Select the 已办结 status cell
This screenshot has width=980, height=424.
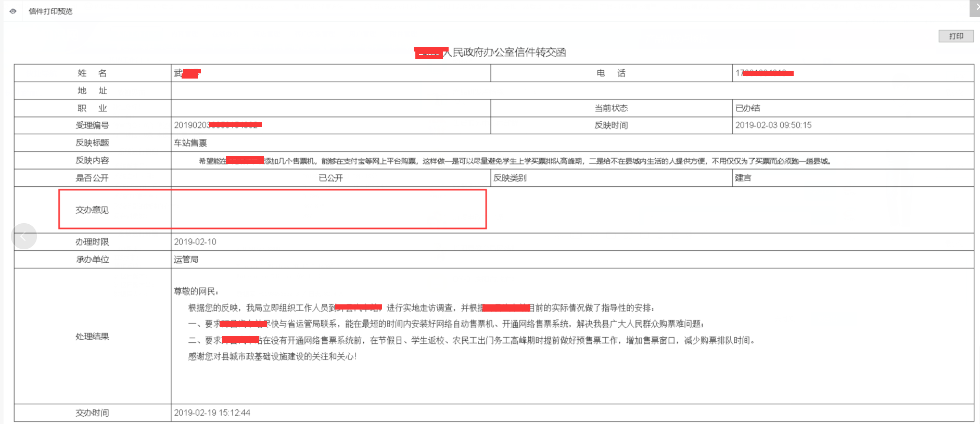(x=748, y=108)
